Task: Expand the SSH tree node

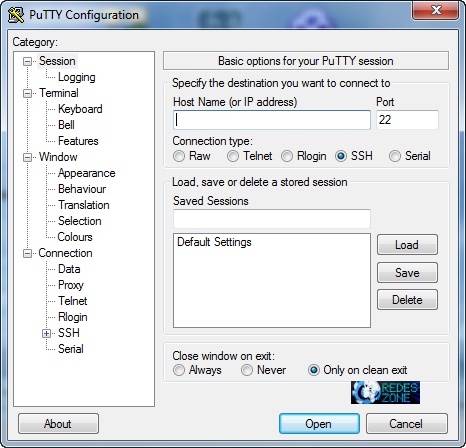Action: click(x=47, y=333)
